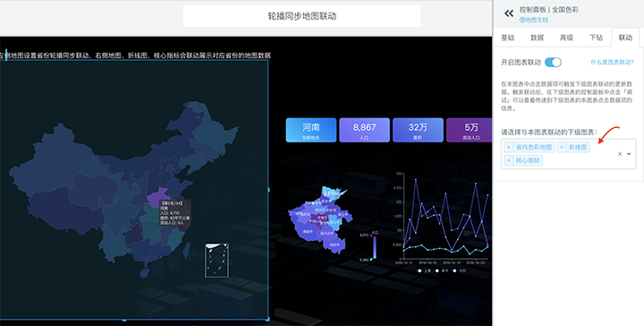Open the 下钻 tab
644x326 pixels.
pos(596,38)
